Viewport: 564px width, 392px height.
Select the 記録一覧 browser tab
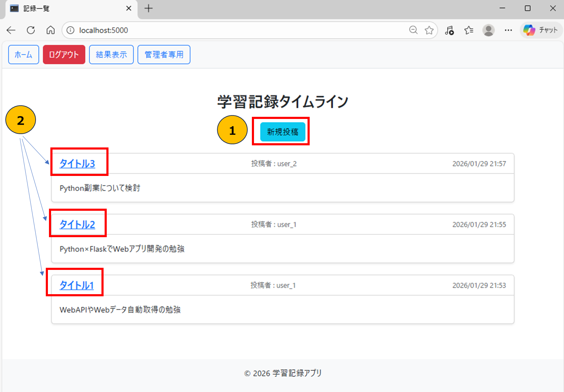pos(70,9)
